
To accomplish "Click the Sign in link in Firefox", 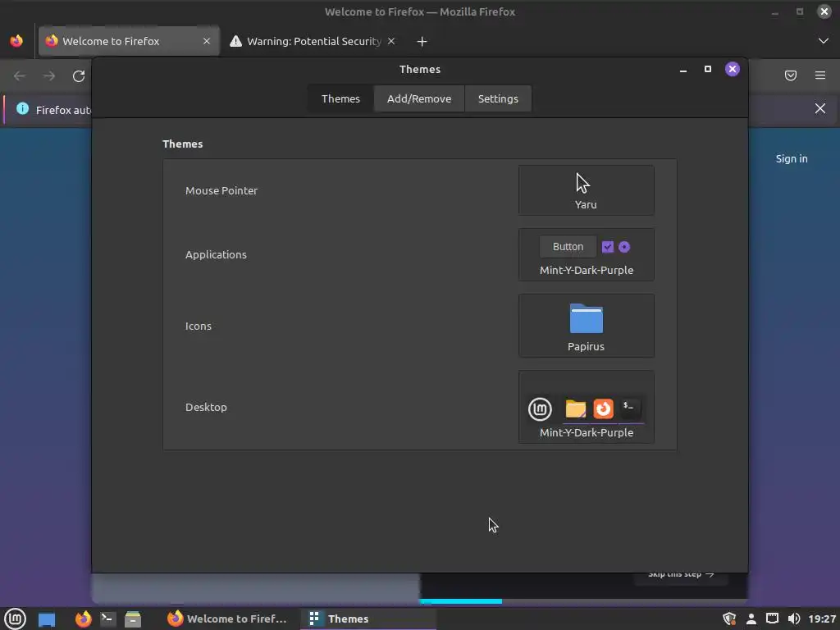I will [792, 158].
